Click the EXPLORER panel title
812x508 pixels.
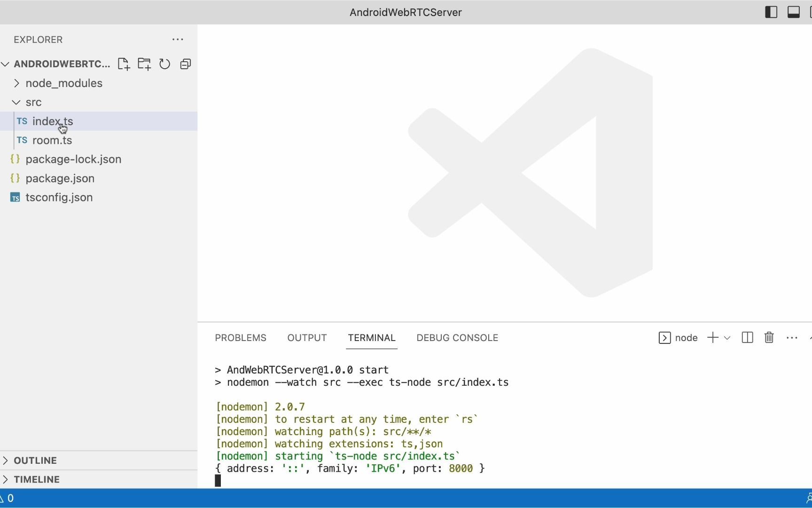[38, 40]
